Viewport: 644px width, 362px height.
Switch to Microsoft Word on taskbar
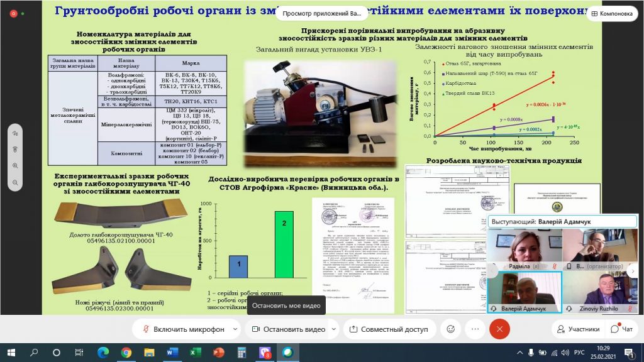pos(172,353)
